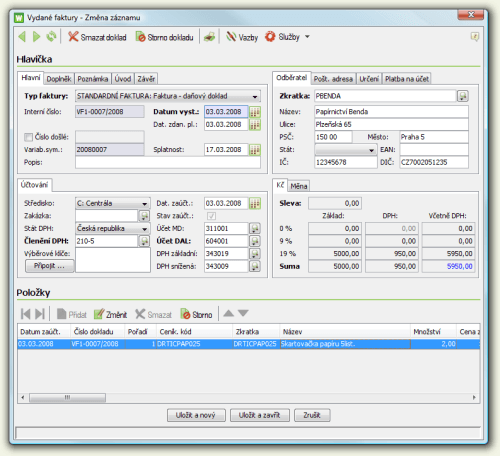500x456 pixels.
Task: Open lookup next to Zkratka PBENDA field
Action: pos(463,96)
